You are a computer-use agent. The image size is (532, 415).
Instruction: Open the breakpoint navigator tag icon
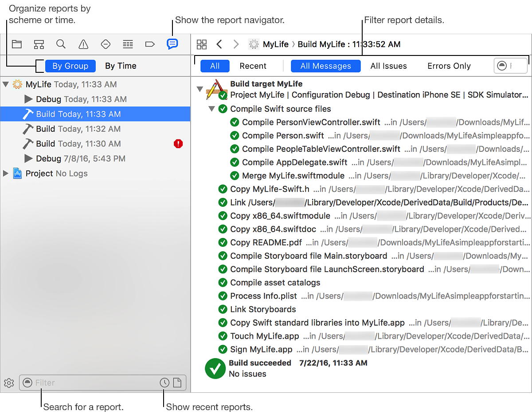tap(150, 44)
